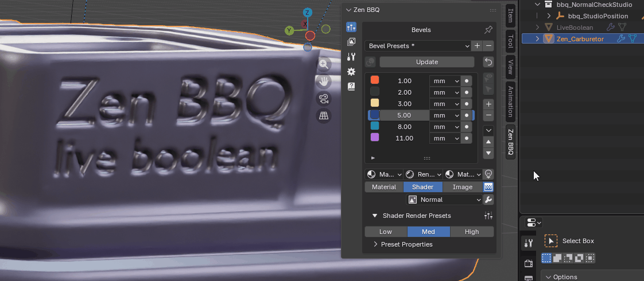Click the shading sphere icon left of Update
Image resolution: width=644 pixels, height=281 pixels.
click(x=370, y=62)
